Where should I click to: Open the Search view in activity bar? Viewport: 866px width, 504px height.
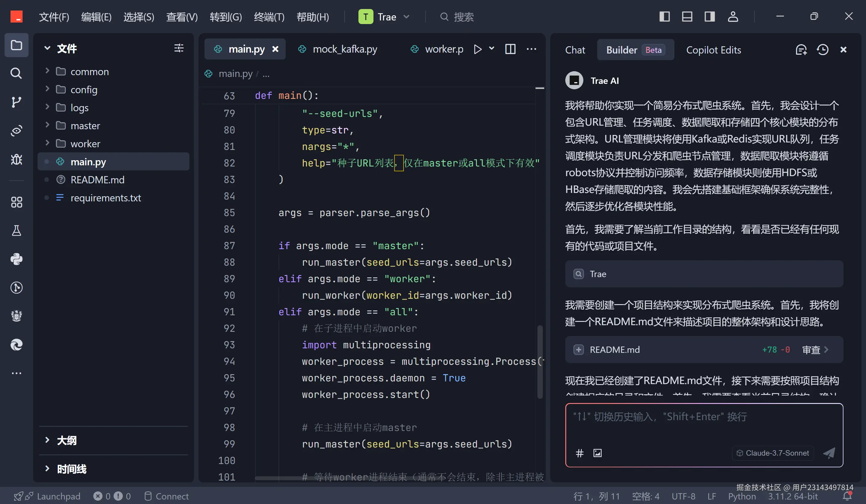click(x=16, y=73)
